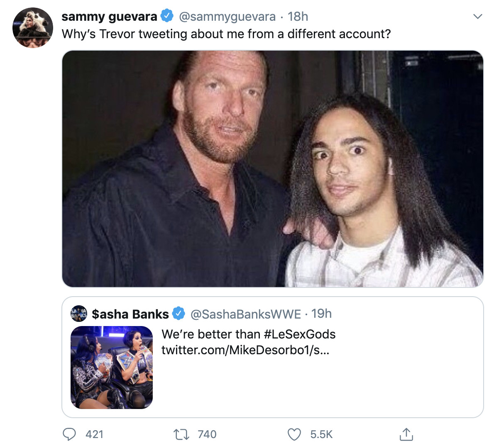Screen dimensions: 494x448
Task: Open the #LeSexGods hashtag
Action: pos(299,334)
